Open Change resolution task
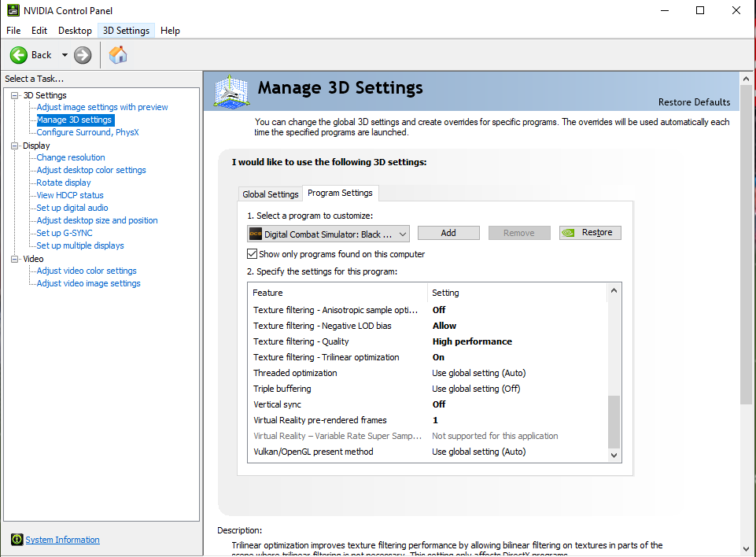The image size is (756, 557). 71,157
